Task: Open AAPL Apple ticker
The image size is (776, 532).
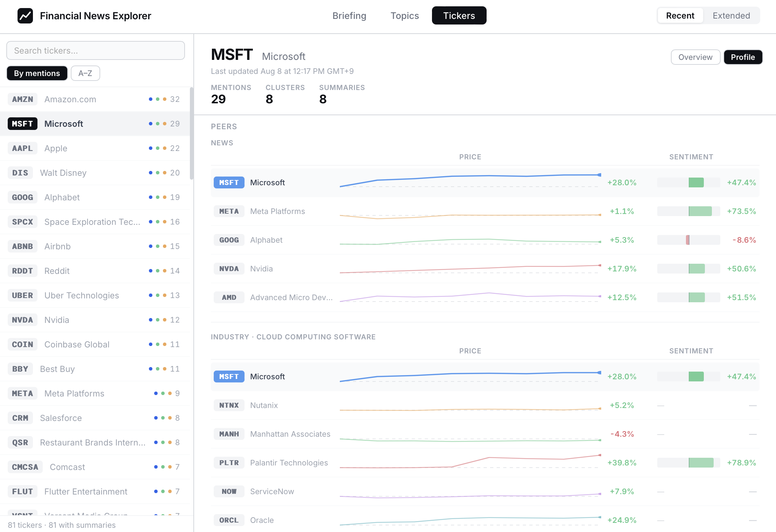Action: [95, 148]
